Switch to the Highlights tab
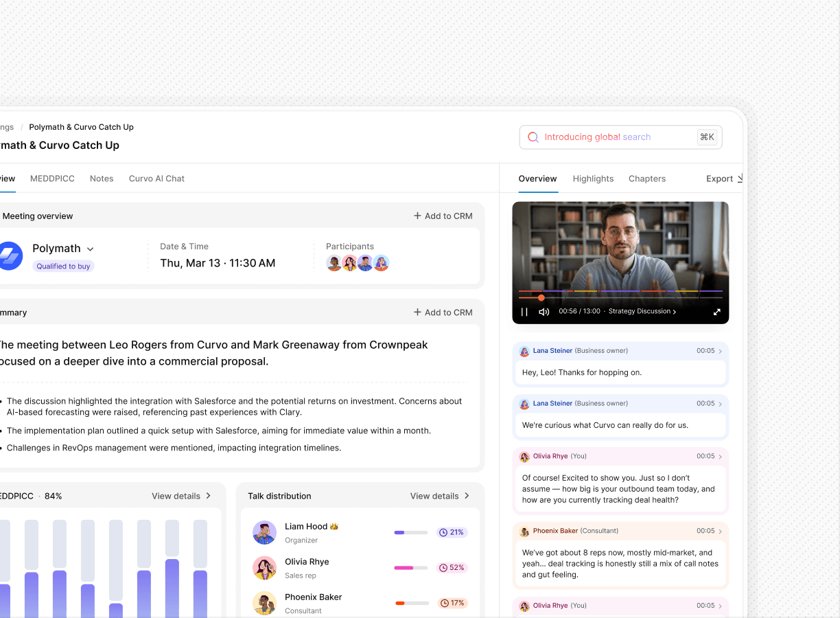Screen dimensions: 840x618 [x=593, y=179]
